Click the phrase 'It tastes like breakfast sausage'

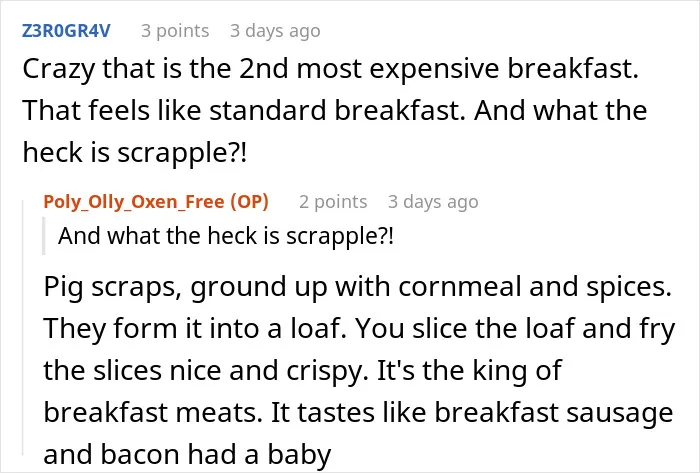point(472,413)
